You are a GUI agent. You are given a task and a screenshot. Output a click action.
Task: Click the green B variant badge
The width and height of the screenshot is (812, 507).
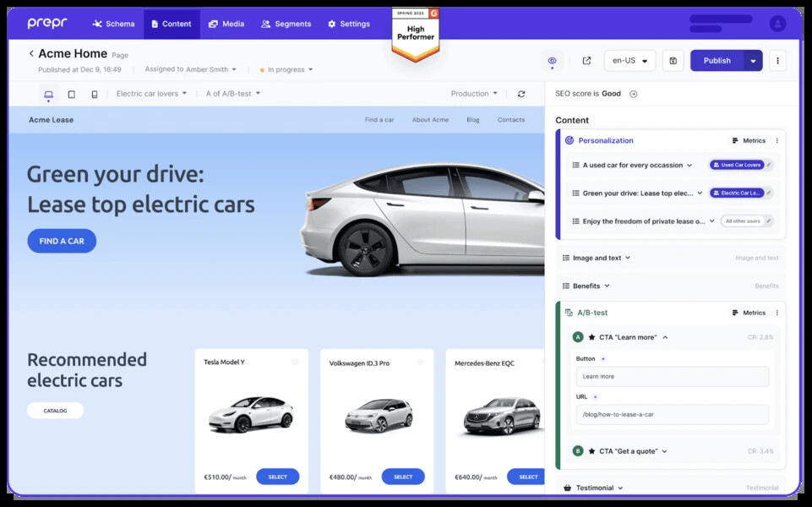578,451
